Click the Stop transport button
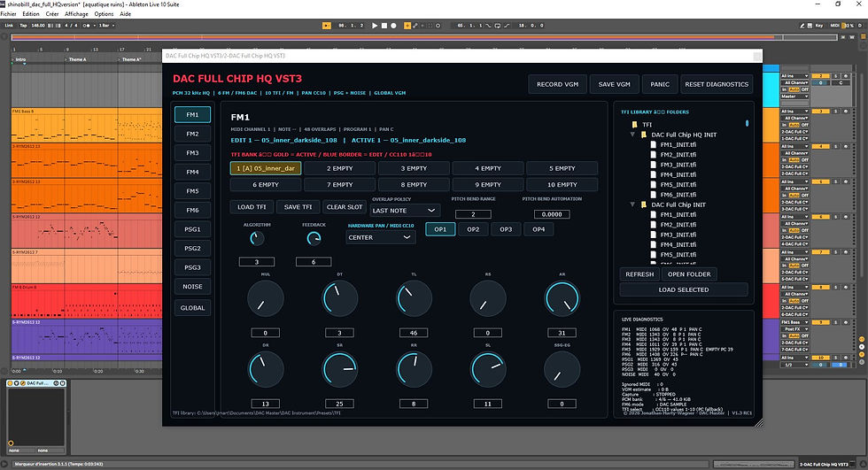 pyautogui.click(x=384, y=26)
